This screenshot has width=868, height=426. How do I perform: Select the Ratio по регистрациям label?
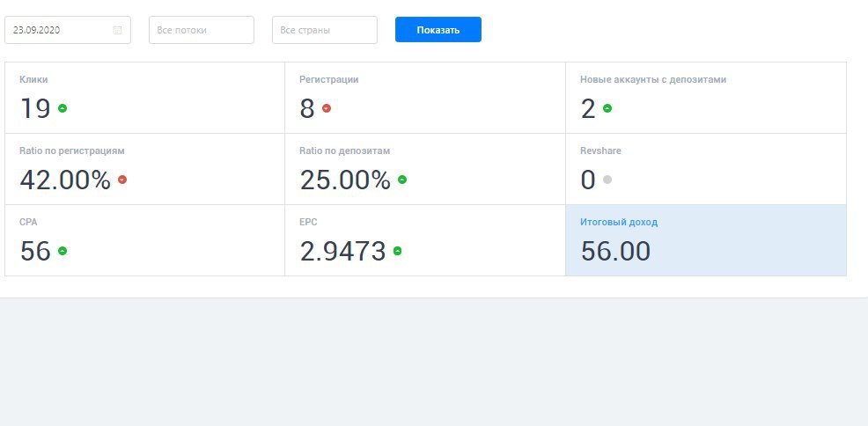click(x=72, y=151)
